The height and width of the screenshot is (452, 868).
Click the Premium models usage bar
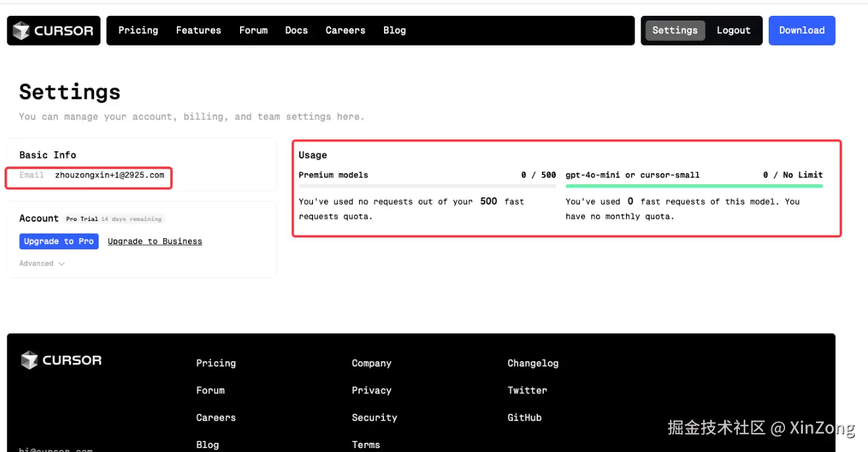[427, 186]
